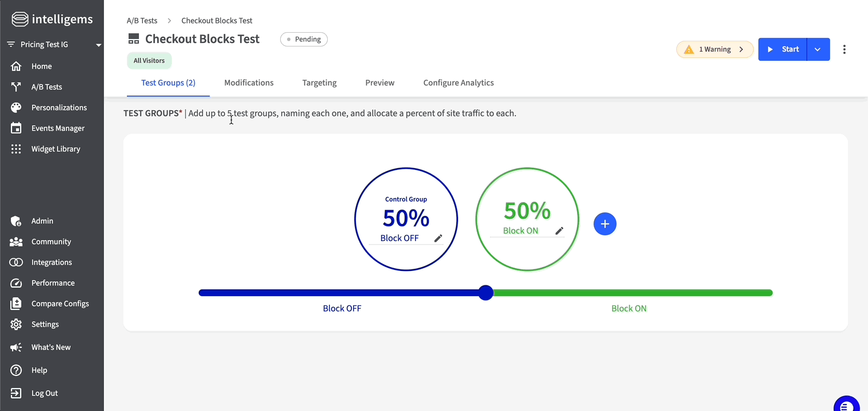Open the Targeting tab
Screen dimensions: 868x411
(319, 83)
